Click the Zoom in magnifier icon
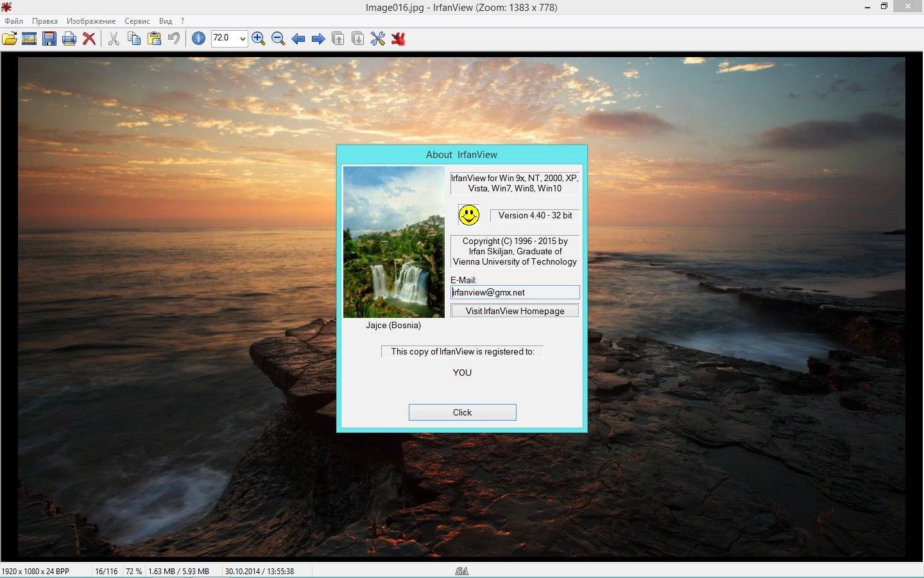The height and width of the screenshot is (578, 924). (258, 39)
